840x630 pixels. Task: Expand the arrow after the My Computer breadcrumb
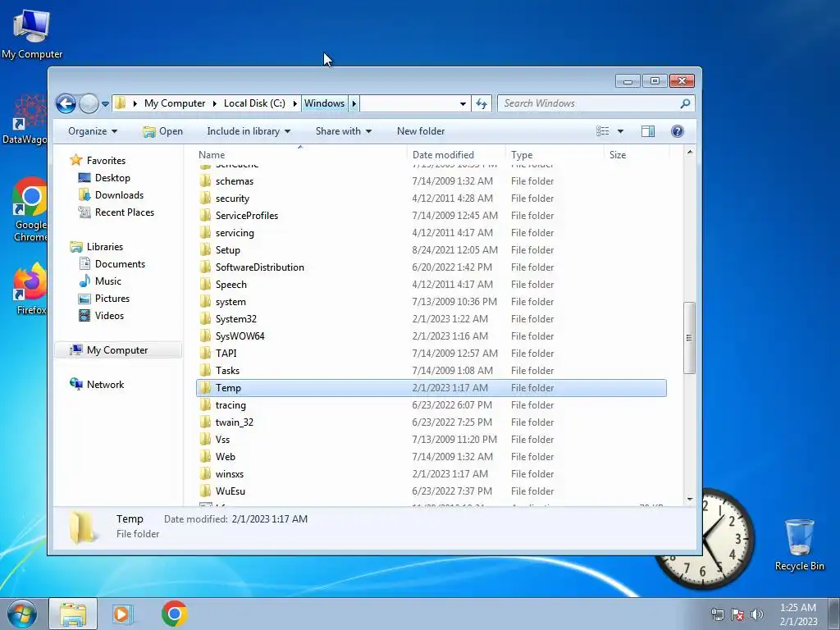[x=215, y=103]
